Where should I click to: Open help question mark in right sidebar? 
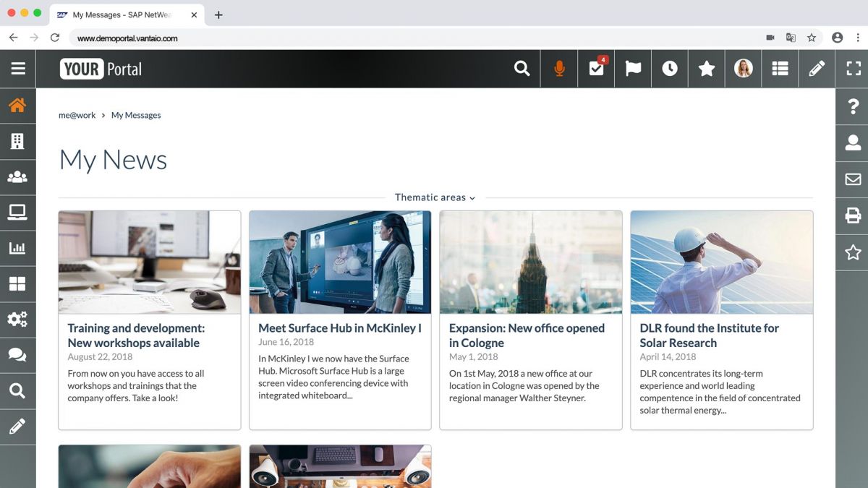click(x=853, y=106)
